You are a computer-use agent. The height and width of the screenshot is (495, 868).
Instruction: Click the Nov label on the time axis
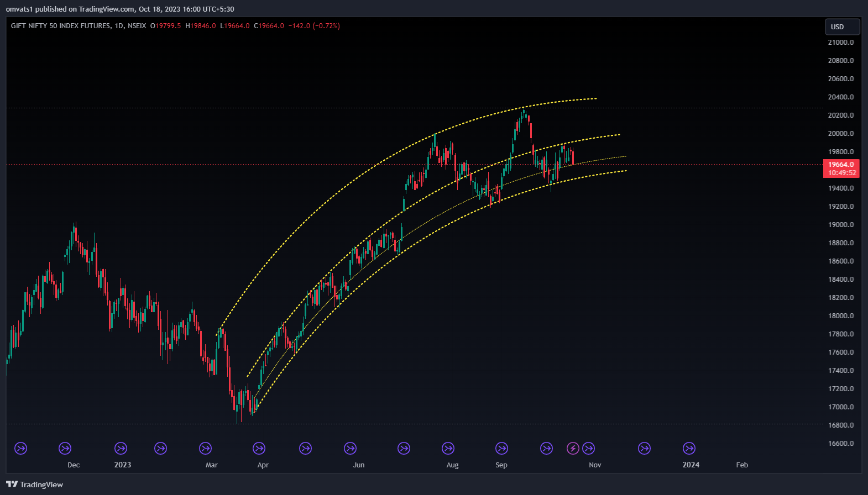pyautogui.click(x=595, y=465)
